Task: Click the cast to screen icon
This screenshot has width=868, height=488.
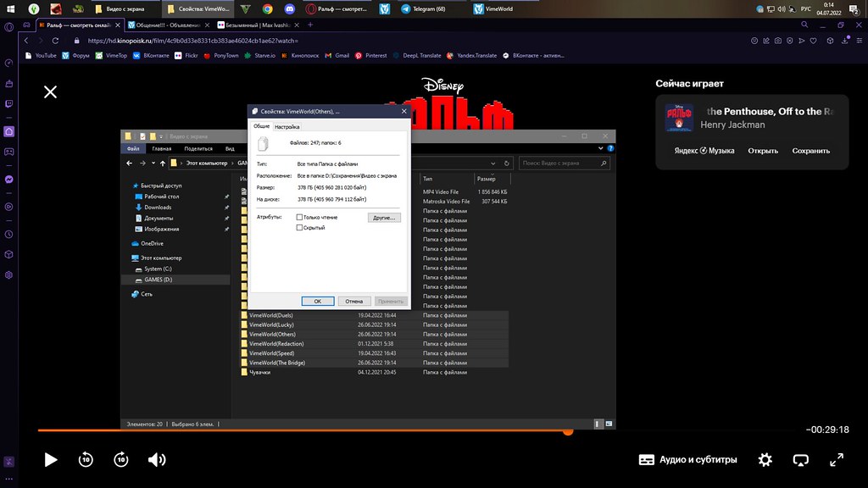Action: pos(800,459)
